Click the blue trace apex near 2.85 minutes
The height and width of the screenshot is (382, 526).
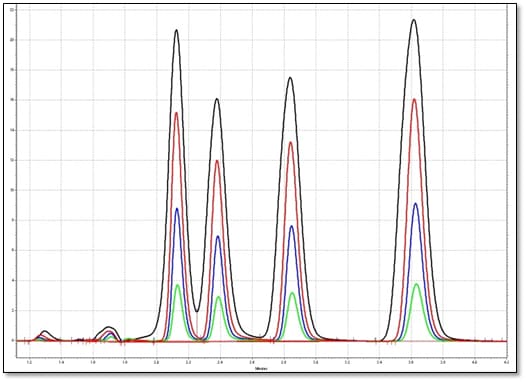292,227
